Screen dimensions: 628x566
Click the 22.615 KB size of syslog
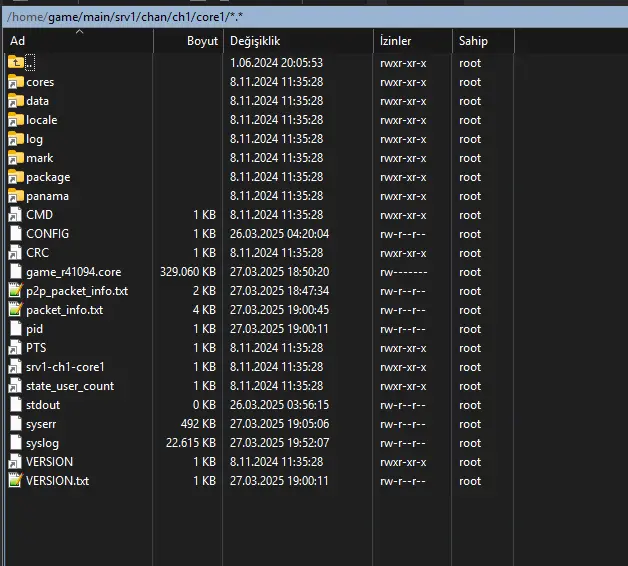coord(191,443)
